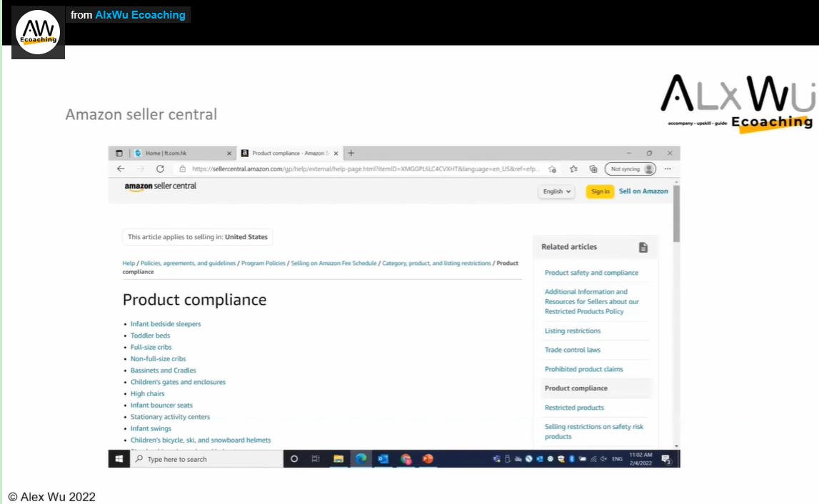Click the Bluetooth icon in system tray
The width and height of the screenshot is (819, 504).
(x=571, y=458)
